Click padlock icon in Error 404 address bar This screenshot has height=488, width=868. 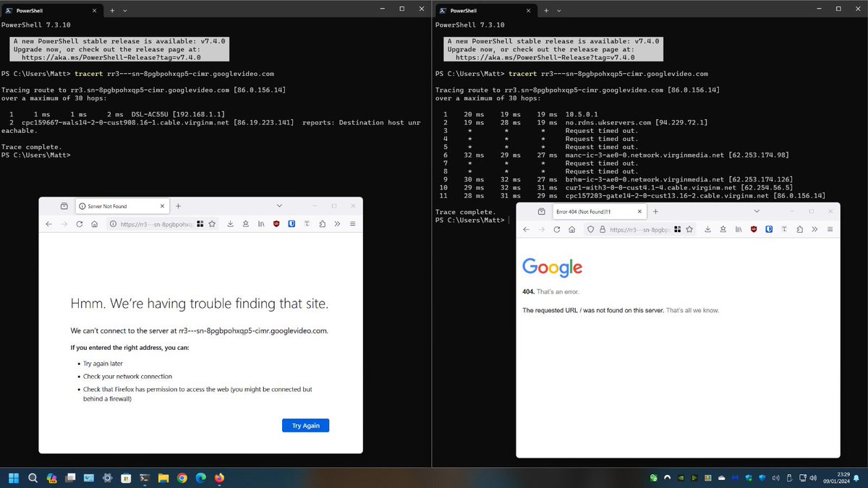point(601,229)
